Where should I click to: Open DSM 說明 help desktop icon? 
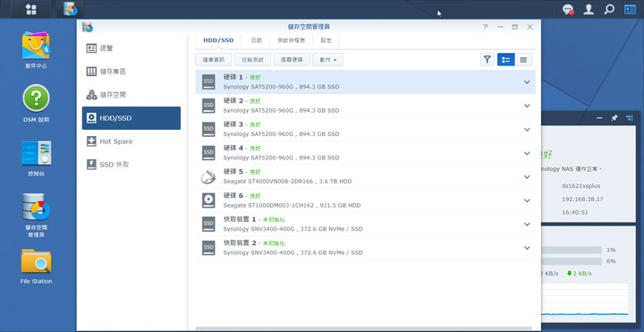(x=36, y=104)
